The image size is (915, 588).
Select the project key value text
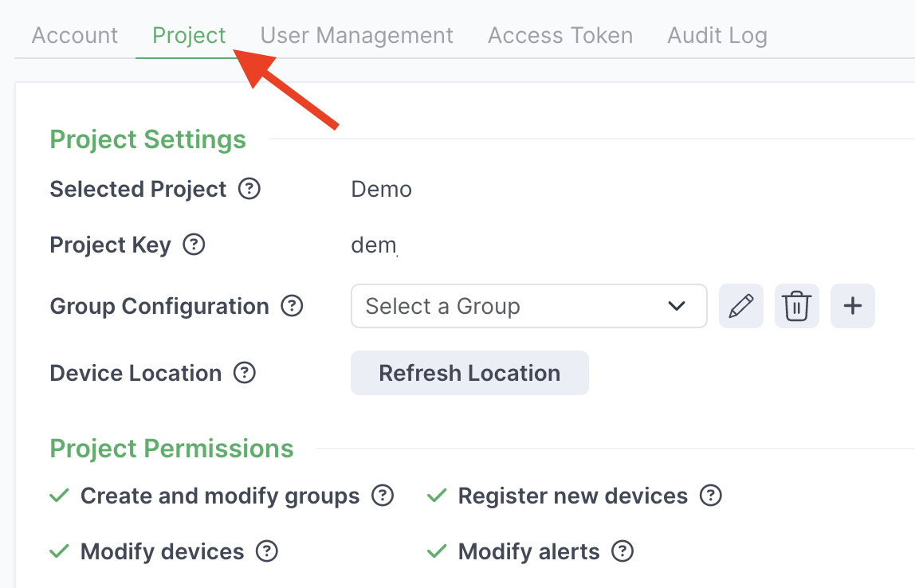coord(374,245)
